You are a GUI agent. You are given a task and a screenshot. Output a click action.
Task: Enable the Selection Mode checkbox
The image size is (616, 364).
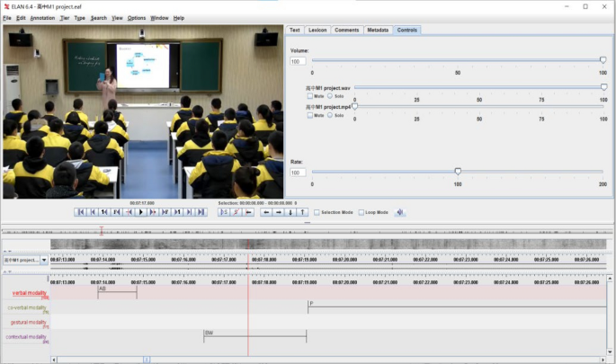coord(317,212)
